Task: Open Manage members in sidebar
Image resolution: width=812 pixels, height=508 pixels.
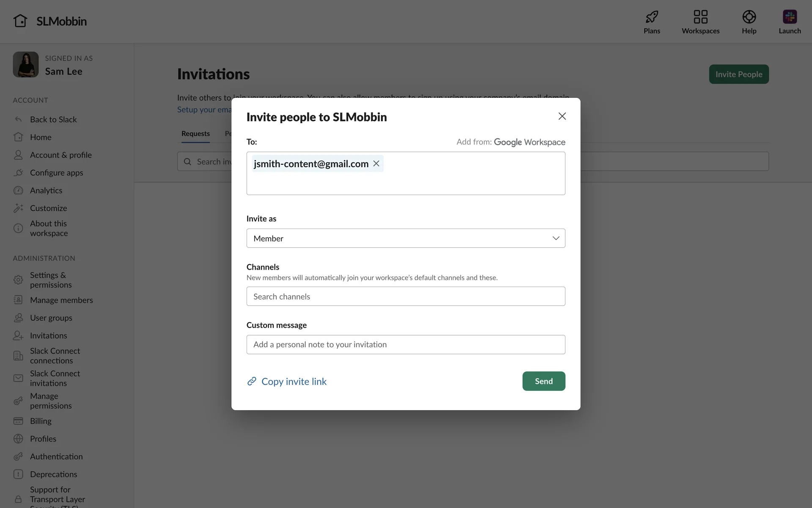Action: [x=61, y=300]
